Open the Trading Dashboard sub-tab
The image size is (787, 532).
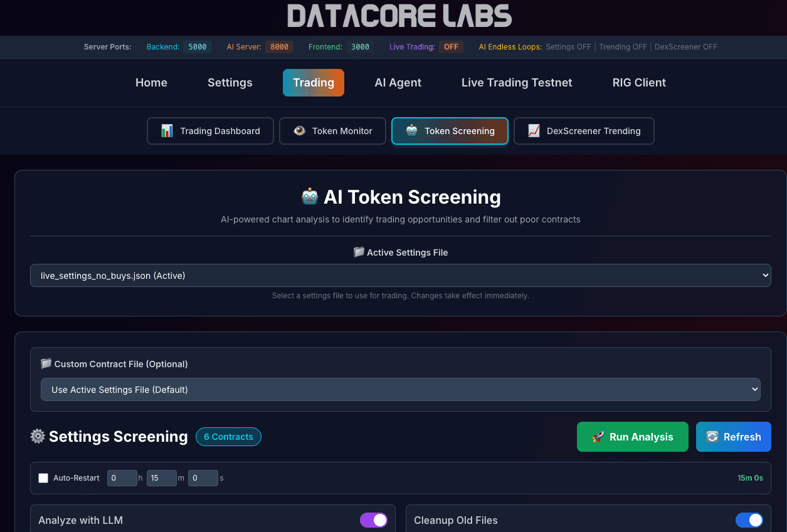tap(210, 131)
